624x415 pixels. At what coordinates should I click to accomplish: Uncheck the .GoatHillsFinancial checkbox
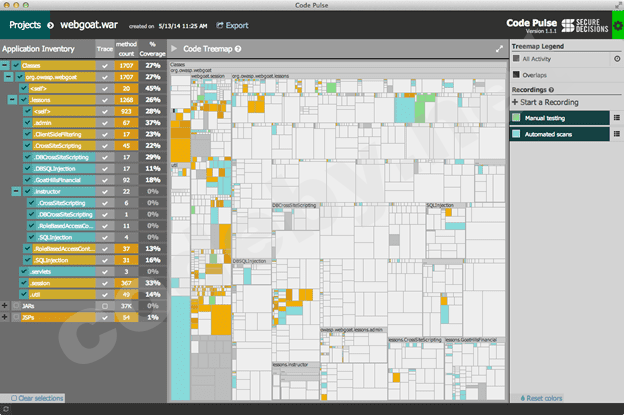(27, 180)
